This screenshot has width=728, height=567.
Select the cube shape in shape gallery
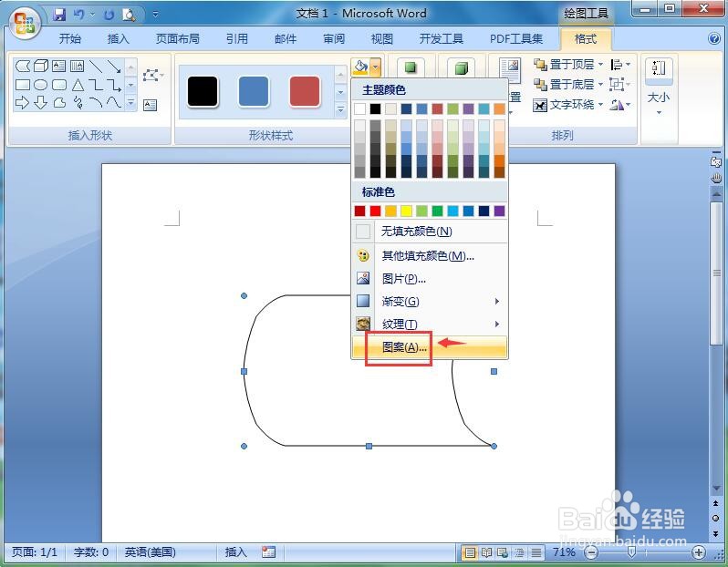(41, 66)
